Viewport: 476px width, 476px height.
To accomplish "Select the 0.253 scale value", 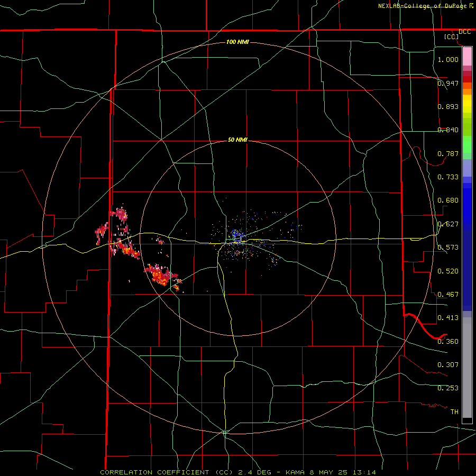I will click(448, 388).
